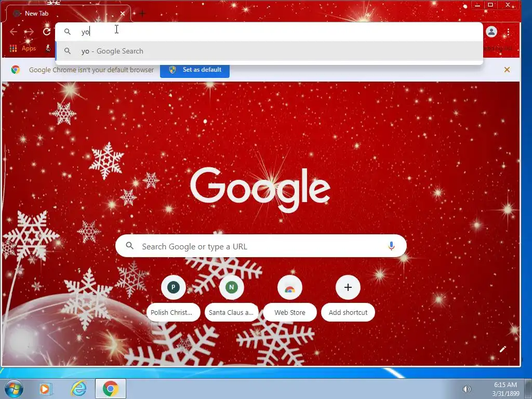Screen dimensions: 532x399
Task: Click the Chrome taskbar icon
Action: point(111,389)
